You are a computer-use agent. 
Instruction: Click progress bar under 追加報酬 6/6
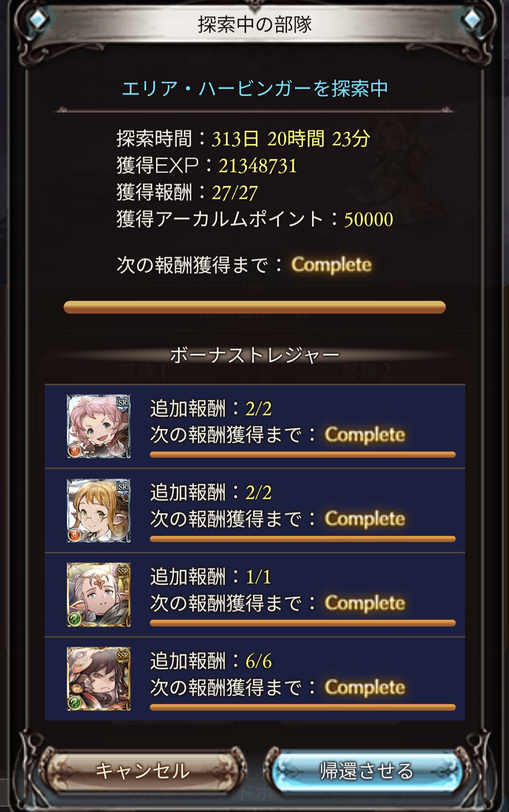tap(303, 707)
